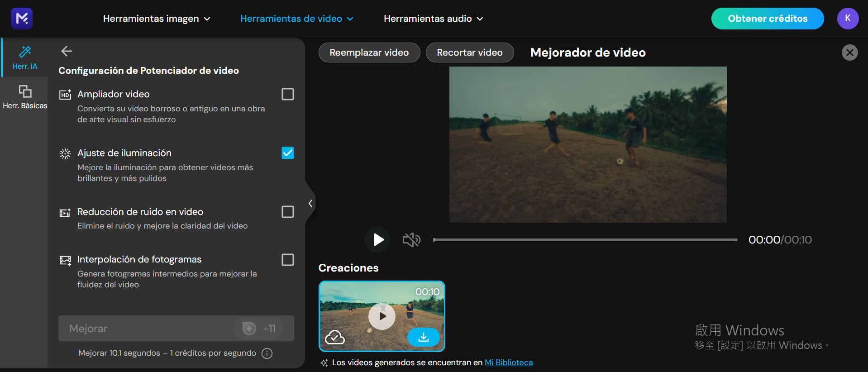Click the 00:10 duration label on thumbnail
868x372 pixels.
[427, 292]
